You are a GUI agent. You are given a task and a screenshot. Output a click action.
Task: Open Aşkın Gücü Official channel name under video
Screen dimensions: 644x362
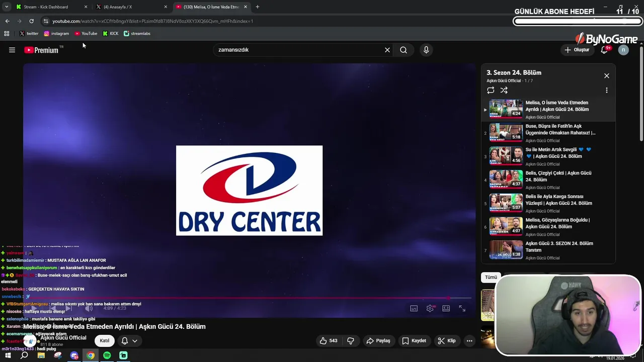coord(63,338)
